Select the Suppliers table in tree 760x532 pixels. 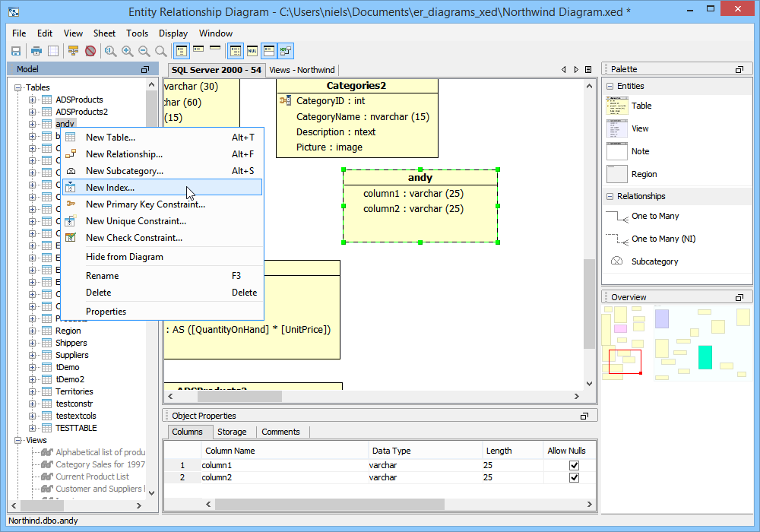[71, 355]
